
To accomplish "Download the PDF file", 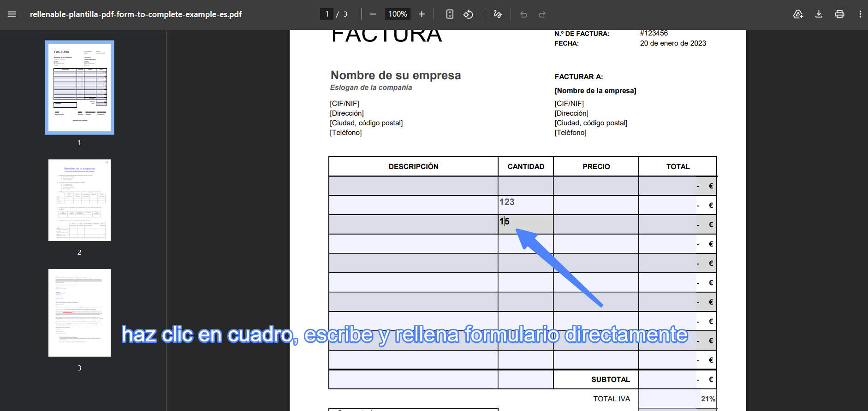I will coord(819,14).
